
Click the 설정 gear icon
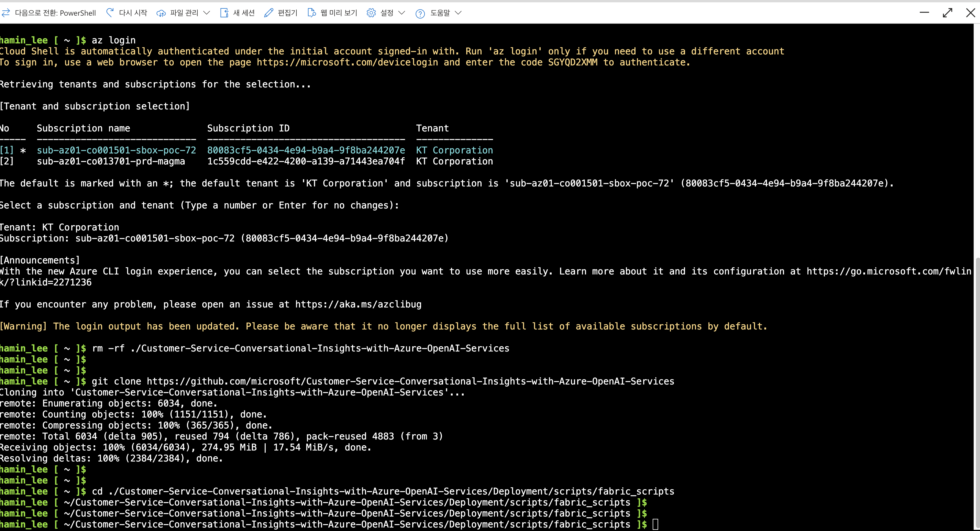pos(371,13)
